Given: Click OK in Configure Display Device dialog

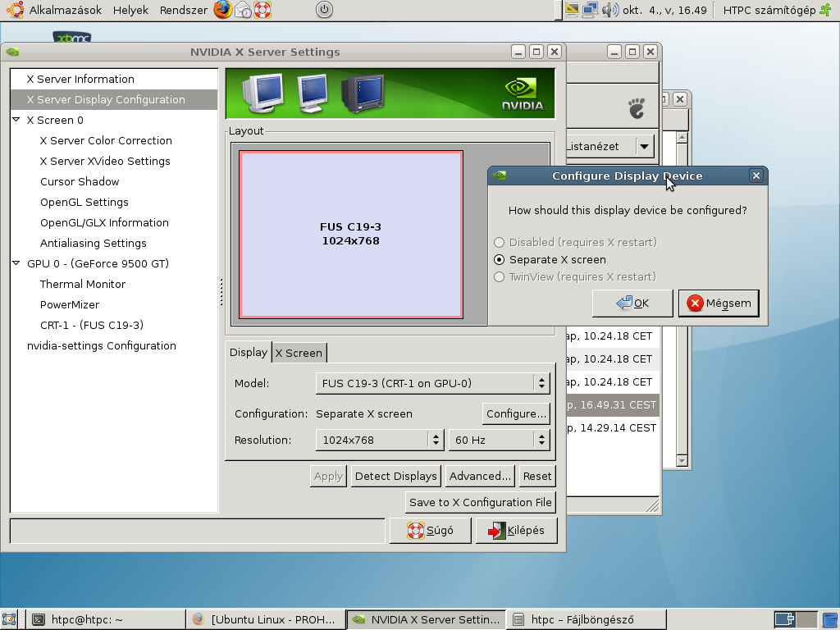Looking at the screenshot, I should 632,304.
